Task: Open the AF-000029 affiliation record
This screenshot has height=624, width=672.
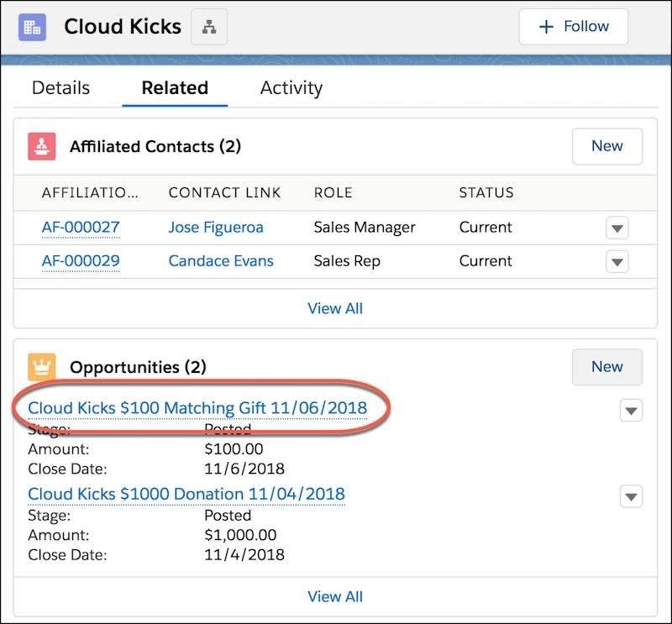Action: tap(81, 260)
